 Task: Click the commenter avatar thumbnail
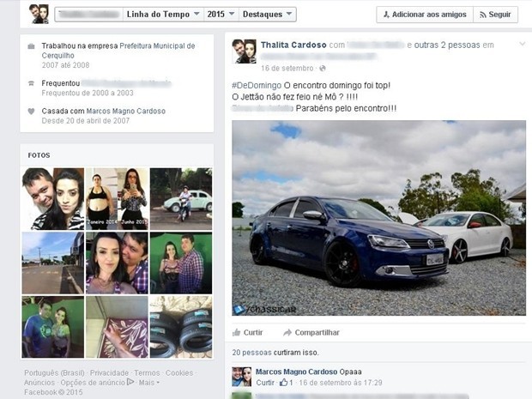click(242, 377)
